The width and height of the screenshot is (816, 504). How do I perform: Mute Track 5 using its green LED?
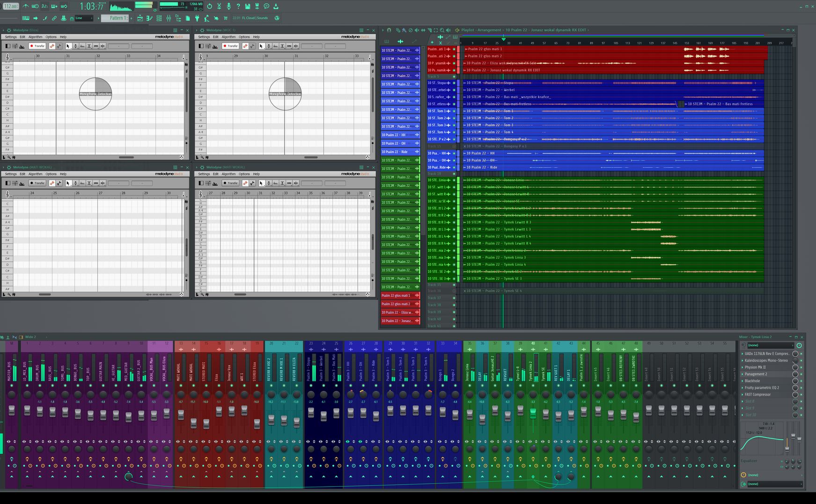pyautogui.click(x=454, y=76)
